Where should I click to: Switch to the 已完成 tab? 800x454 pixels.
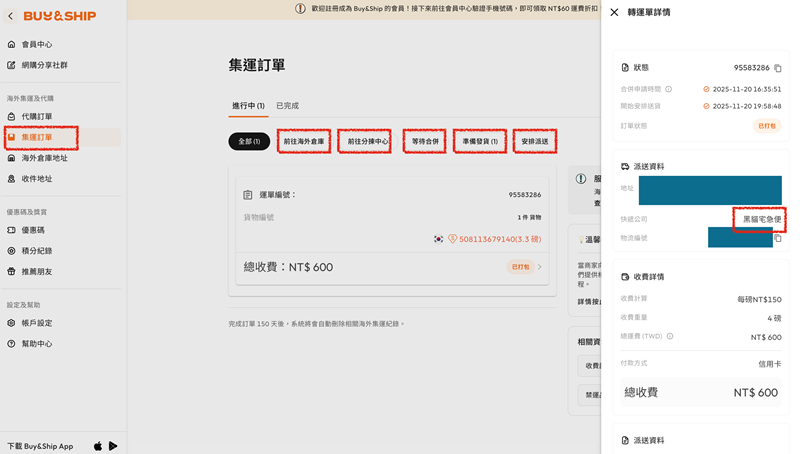click(287, 106)
